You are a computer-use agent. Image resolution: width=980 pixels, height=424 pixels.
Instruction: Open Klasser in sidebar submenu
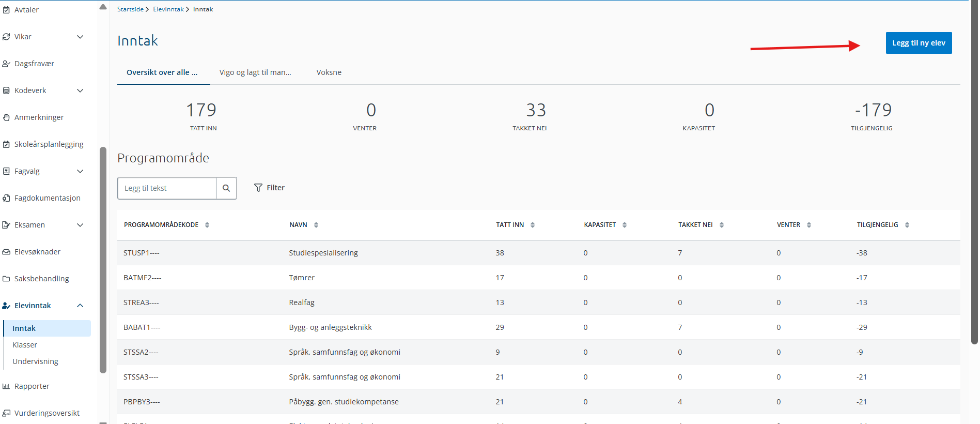25,345
